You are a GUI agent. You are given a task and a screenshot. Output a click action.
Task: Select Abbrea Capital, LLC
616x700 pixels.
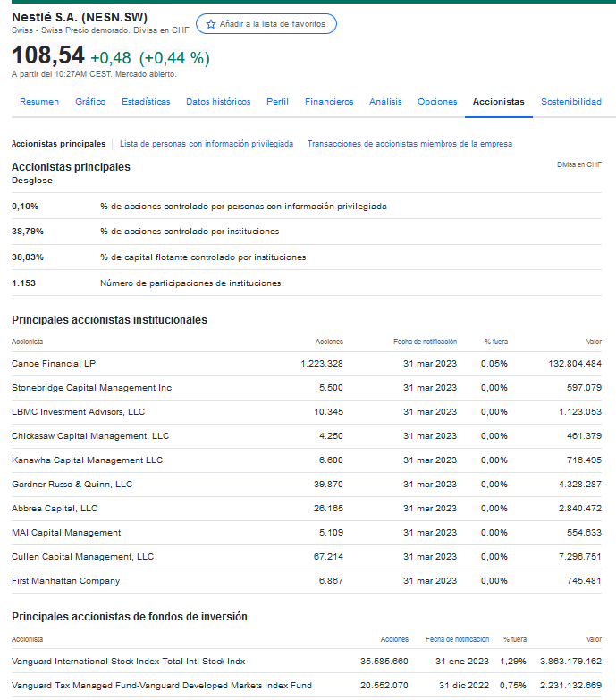pos(55,508)
